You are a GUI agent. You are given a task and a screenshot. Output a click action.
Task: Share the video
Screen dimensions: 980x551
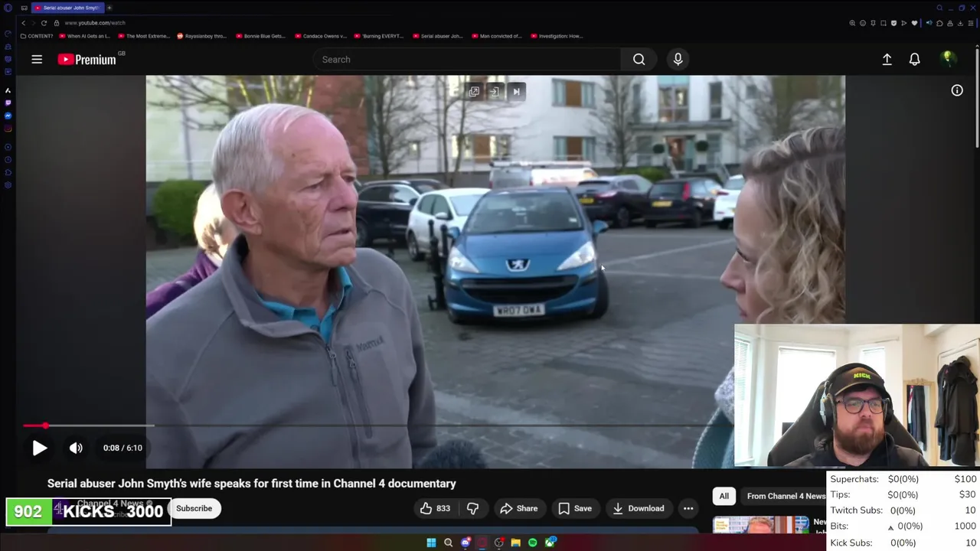click(519, 508)
